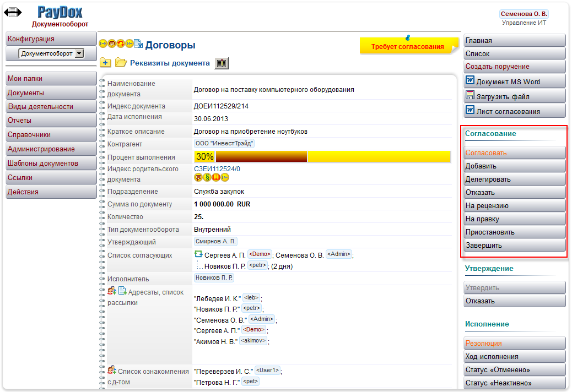This screenshot has height=392, width=572.
Task: Click the add-users icon in the Адресаты row
Action: tap(112, 291)
